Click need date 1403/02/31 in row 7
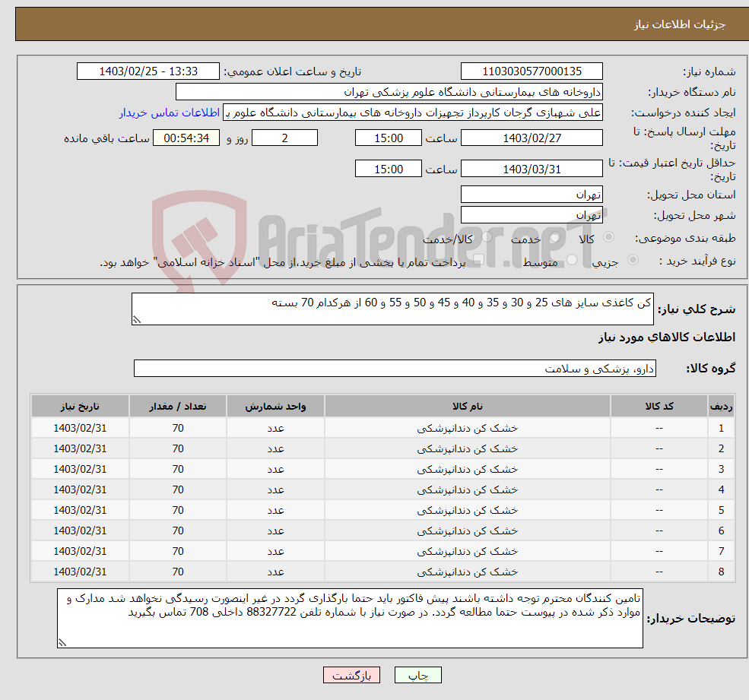Screen dimensions: 749x700 (80, 552)
